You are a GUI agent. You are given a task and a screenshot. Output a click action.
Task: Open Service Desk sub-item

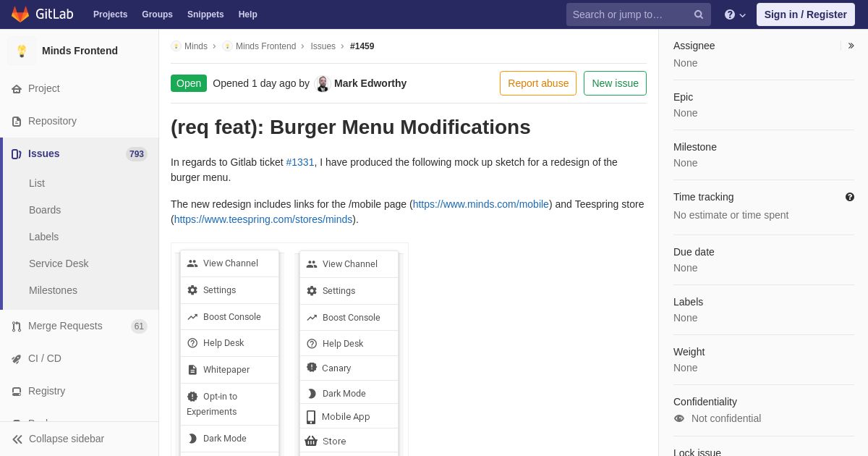click(59, 263)
